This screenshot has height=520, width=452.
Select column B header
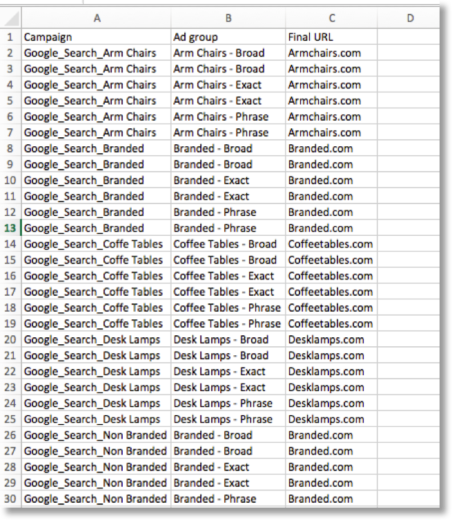point(228,18)
